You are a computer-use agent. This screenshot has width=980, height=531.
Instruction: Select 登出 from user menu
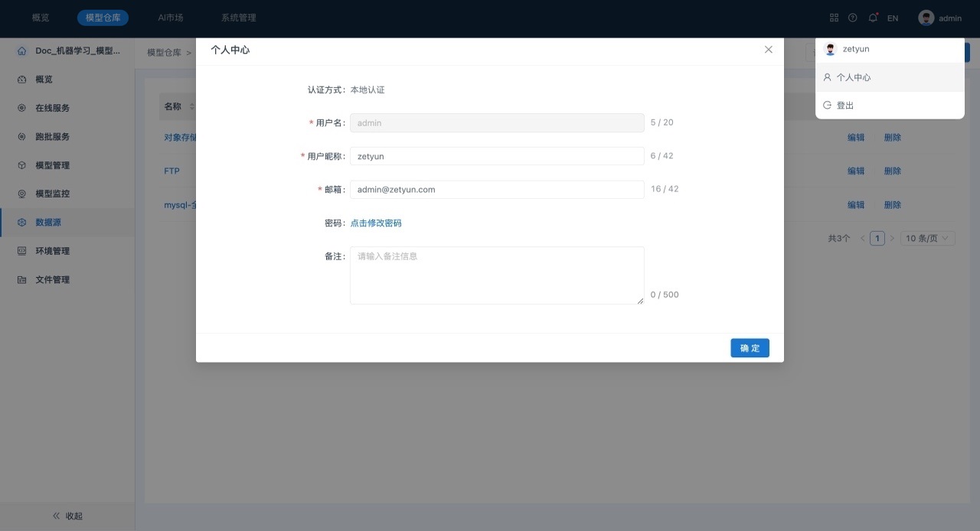[844, 106]
